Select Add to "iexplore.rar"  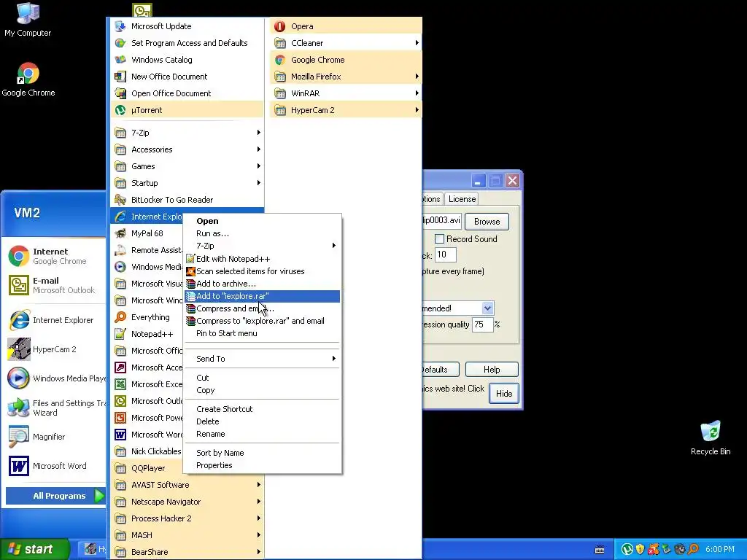pyautogui.click(x=262, y=296)
